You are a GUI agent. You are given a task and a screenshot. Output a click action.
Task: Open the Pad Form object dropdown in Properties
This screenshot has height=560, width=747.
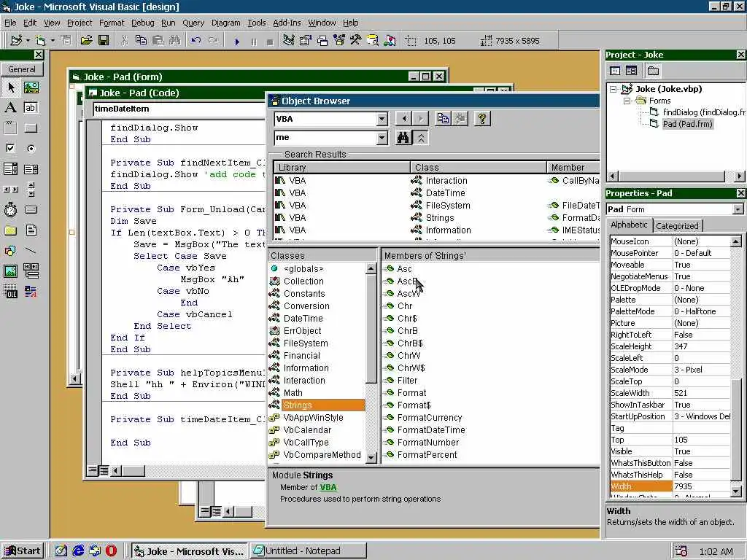click(x=738, y=209)
